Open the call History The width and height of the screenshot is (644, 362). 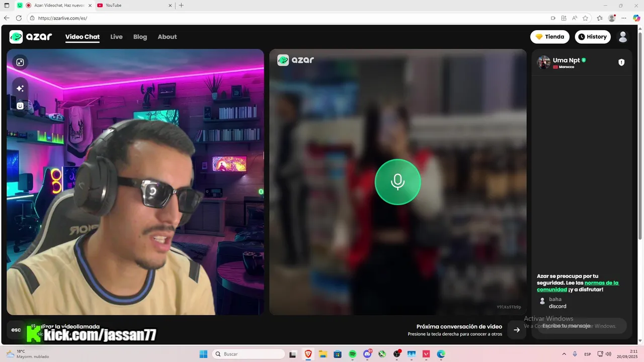tap(593, 37)
